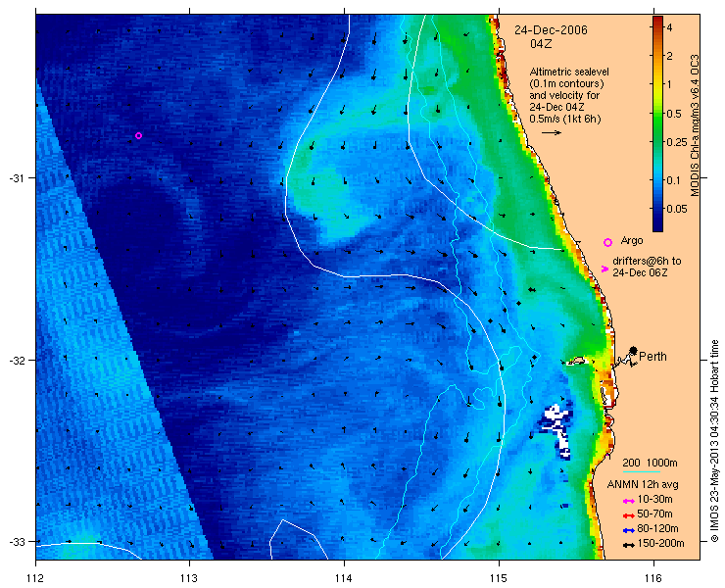This screenshot has height=588, width=725.
Task: Click the dark blue 0.05 level on colorbar
Action: coord(657,209)
